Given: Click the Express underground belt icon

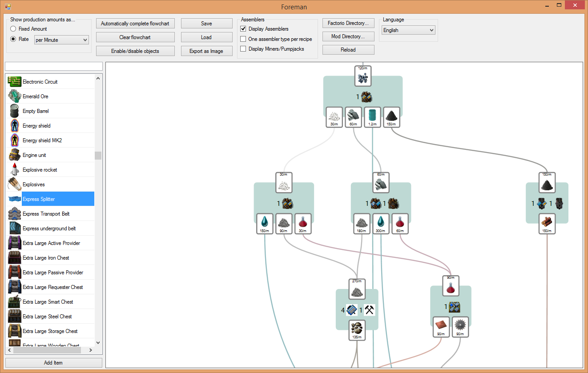Looking at the screenshot, I should coord(15,229).
